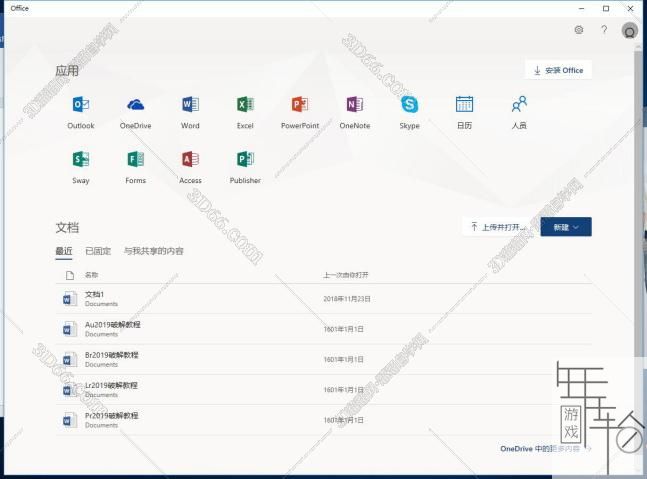
Task: Open settings via the gear icon
Action: pyautogui.click(x=579, y=30)
